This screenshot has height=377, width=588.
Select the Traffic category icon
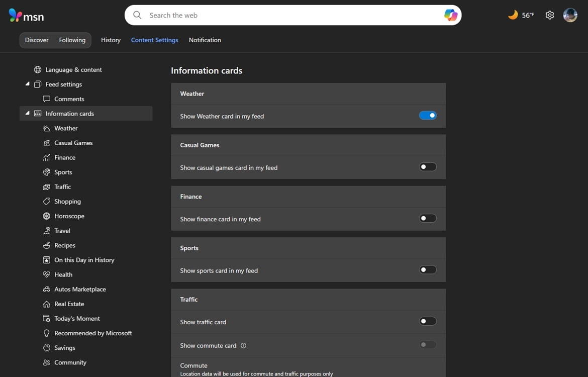(x=47, y=186)
